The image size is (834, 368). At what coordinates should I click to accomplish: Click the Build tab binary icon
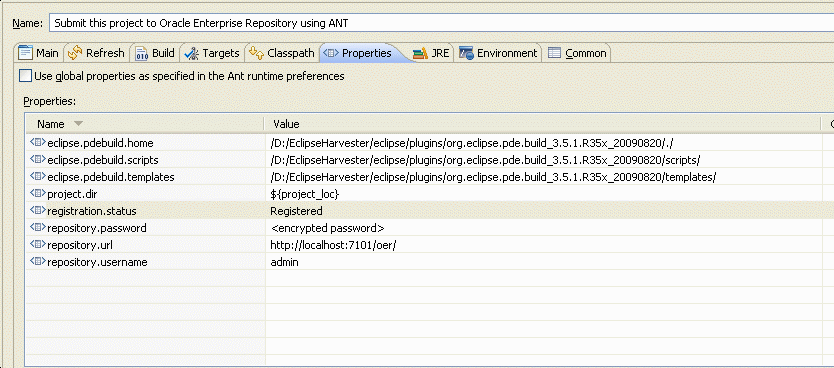(x=141, y=53)
